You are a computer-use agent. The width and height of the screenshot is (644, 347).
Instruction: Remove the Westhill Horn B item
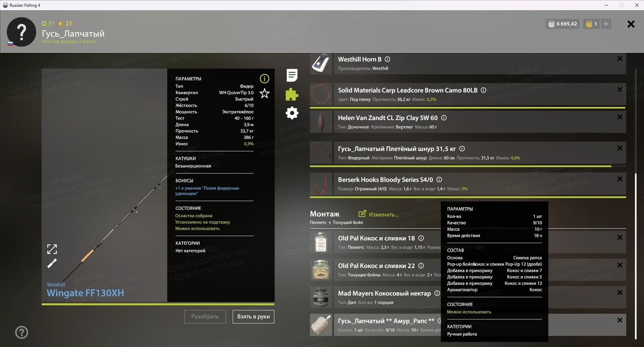pyautogui.click(x=620, y=59)
